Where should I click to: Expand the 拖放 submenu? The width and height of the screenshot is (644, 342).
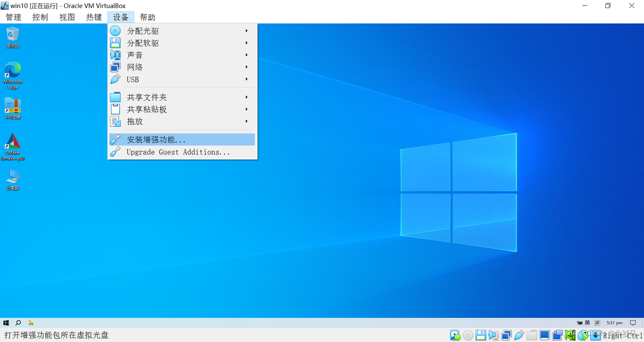[x=182, y=121]
